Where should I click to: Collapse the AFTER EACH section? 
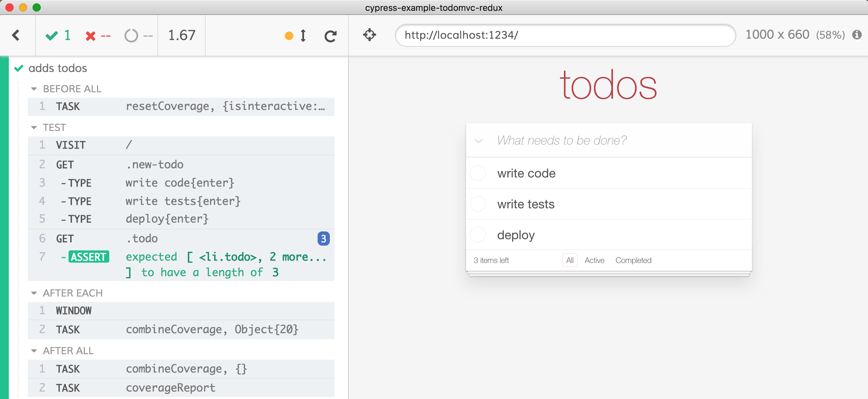[34, 293]
